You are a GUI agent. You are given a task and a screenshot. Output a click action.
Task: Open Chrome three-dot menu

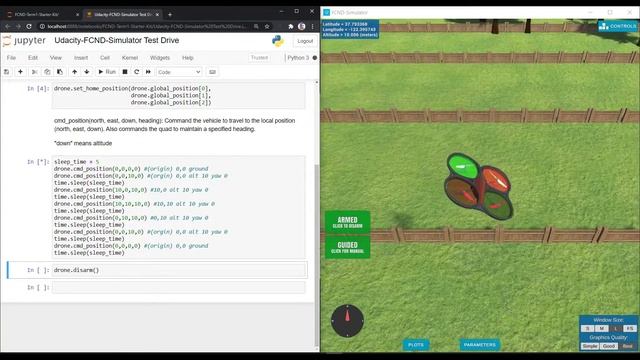[313, 27]
